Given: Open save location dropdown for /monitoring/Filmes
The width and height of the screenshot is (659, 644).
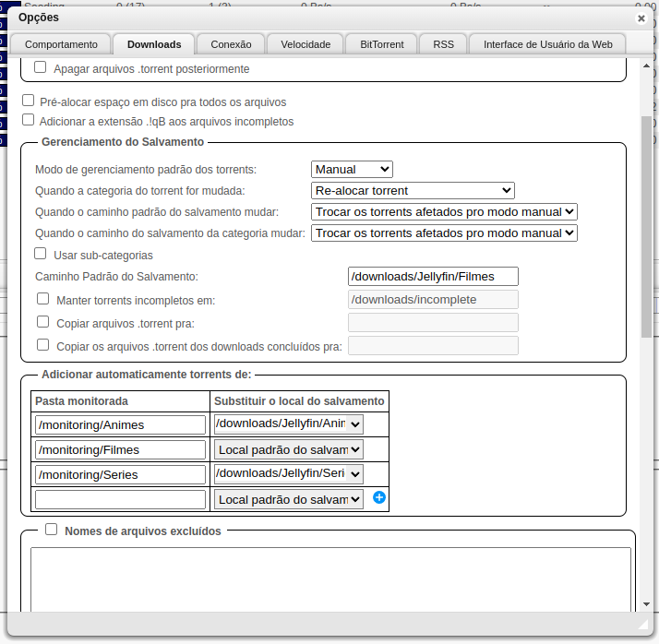Looking at the screenshot, I should [x=289, y=449].
